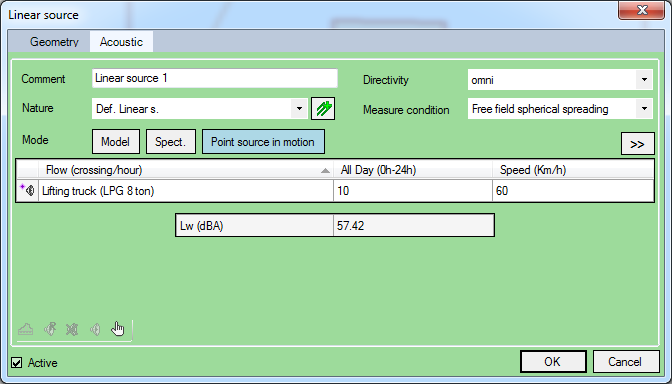The height and width of the screenshot is (384, 672).
Task: Open the Measure condition dropdown arrow
Action: (644, 109)
